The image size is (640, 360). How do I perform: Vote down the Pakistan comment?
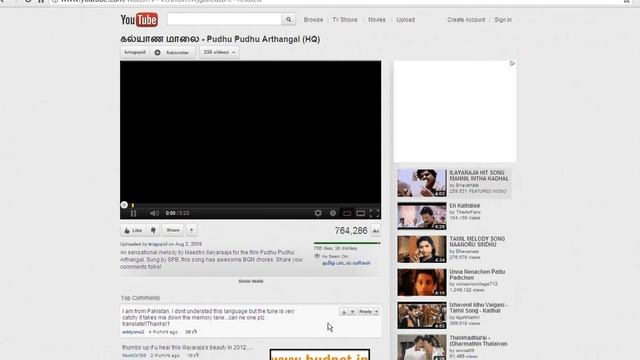click(352, 312)
